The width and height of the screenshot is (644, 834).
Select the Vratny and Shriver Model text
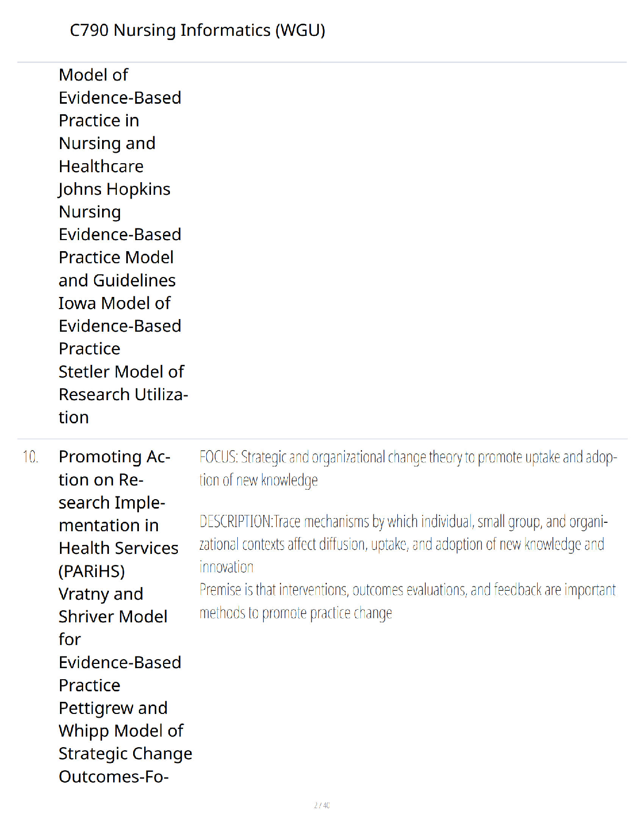pyautogui.click(x=113, y=605)
